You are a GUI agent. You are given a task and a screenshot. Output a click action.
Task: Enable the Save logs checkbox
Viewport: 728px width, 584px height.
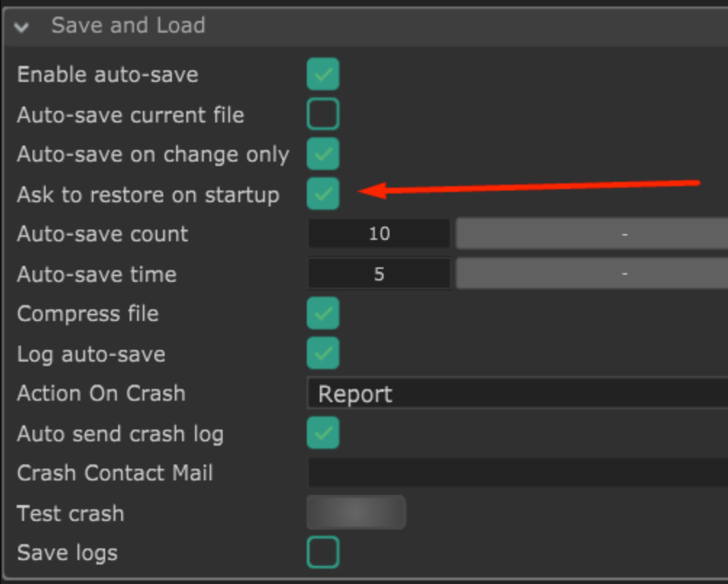(323, 553)
